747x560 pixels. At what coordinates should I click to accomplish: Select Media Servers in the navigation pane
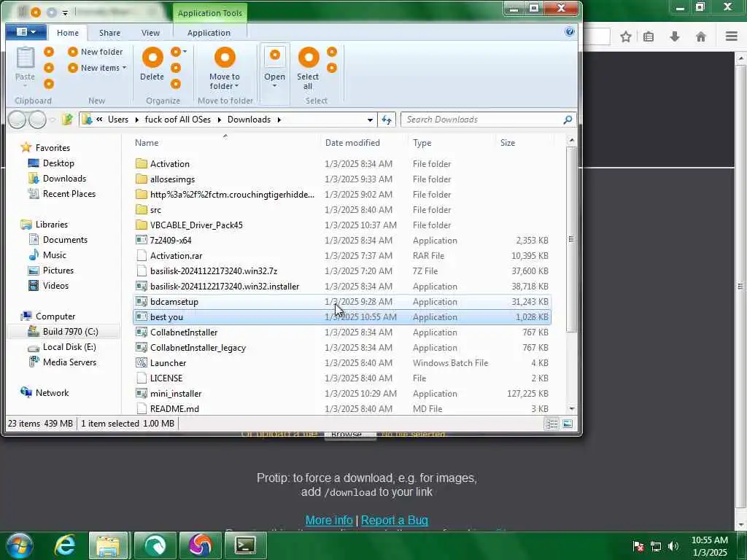point(69,362)
